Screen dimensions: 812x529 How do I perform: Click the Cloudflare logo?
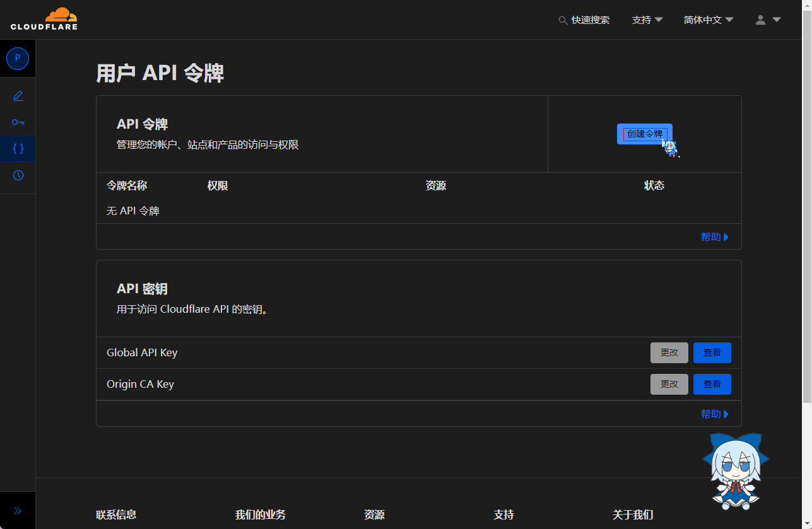pos(44,19)
